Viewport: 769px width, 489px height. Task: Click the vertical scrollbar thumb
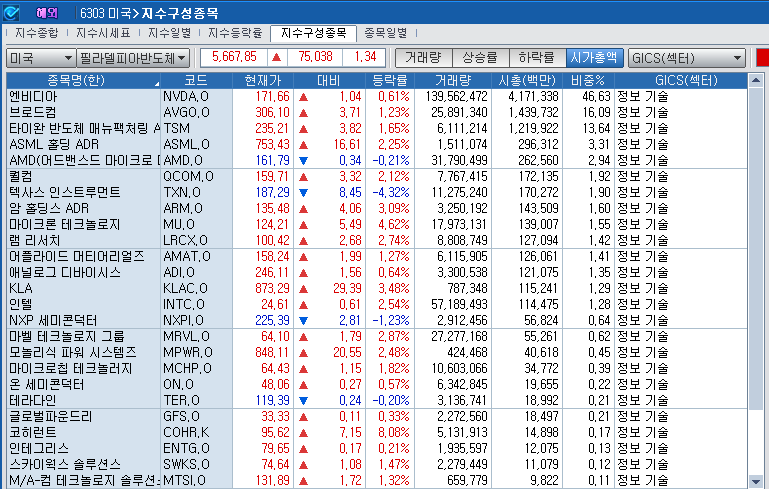click(756, 249)
